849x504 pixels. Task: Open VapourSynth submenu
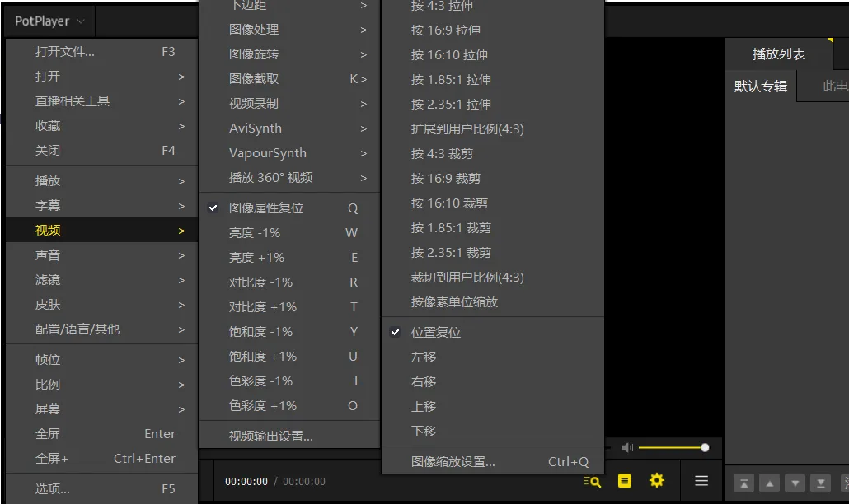click(x=289, y=153)
